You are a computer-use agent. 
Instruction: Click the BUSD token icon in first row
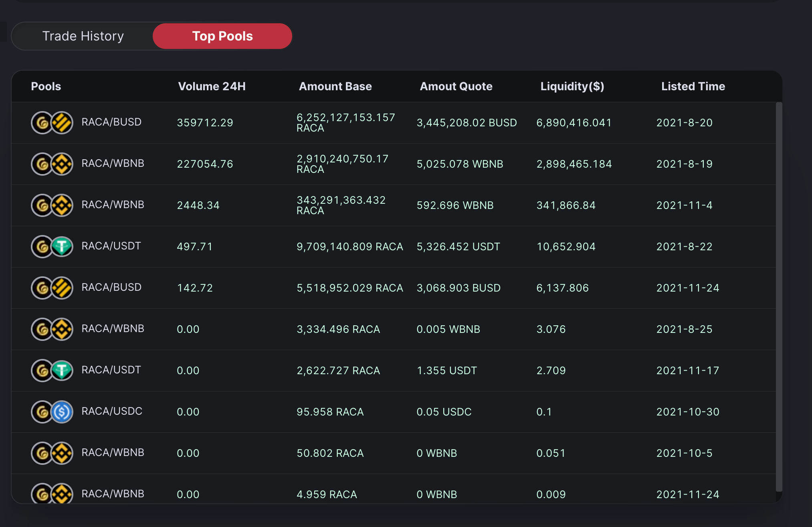(62, 123)
